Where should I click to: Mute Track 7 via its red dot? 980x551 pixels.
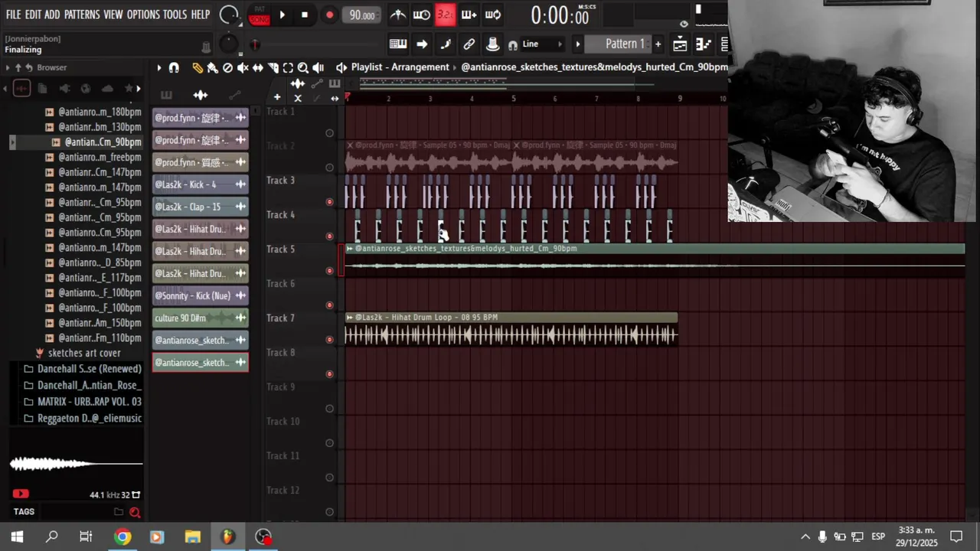(x=330, y=340)
